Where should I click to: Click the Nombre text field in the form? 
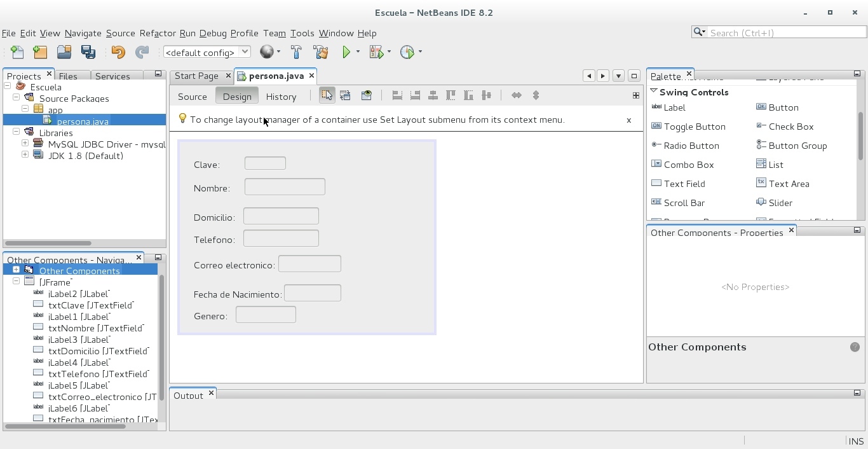[285, 187]
